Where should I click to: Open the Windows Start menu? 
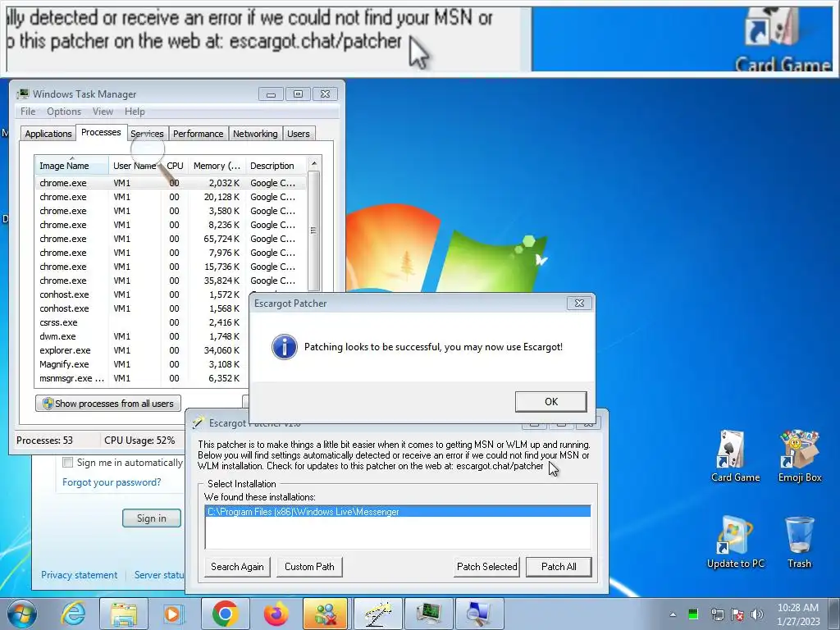(22, 614)
